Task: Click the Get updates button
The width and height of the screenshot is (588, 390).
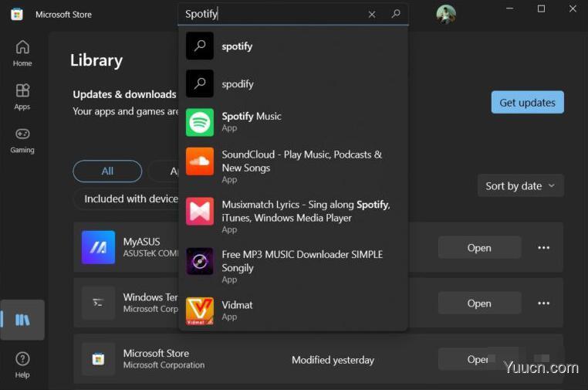Action: click(x=527, y=102)
